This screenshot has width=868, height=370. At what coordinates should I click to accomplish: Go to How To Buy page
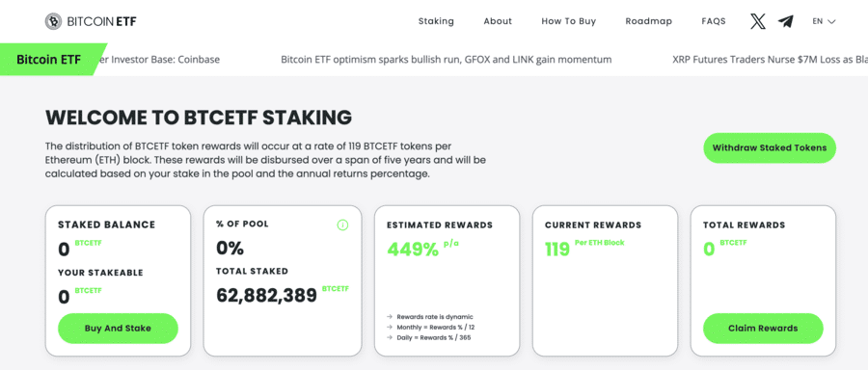pyautogui.click(x=568, y=21)
